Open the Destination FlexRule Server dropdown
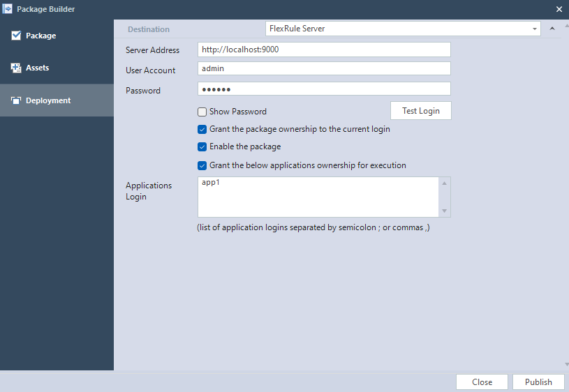 click(x=403, y=29)
